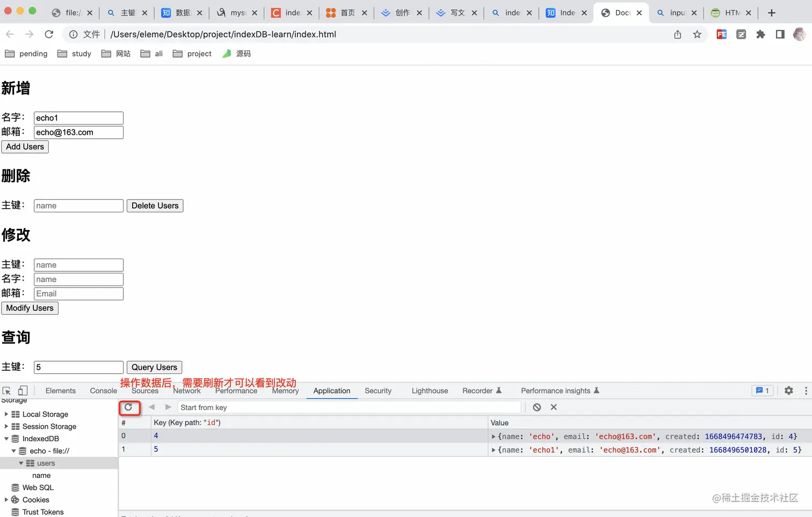
Task: Expand Local Storage in the sidebar
Action: pos(6,414)
